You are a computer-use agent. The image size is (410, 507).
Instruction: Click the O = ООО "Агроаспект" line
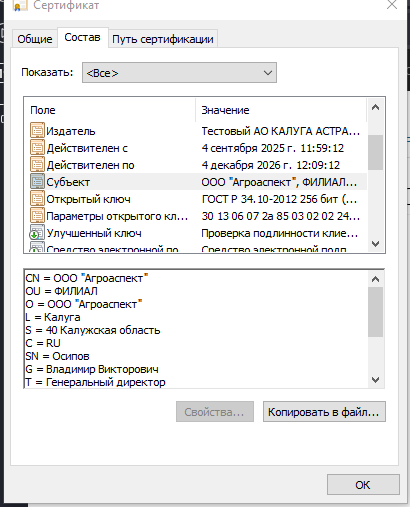point(84,304)
